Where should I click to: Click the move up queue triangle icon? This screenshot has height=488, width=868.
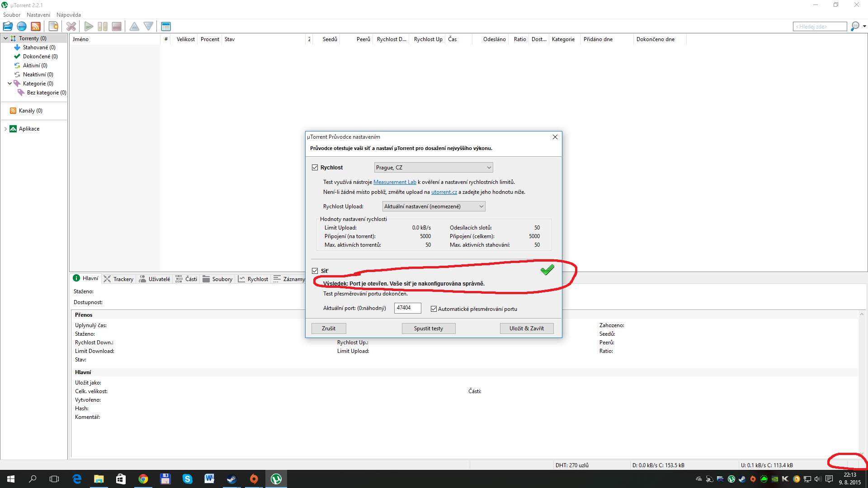tap(134, 26)
